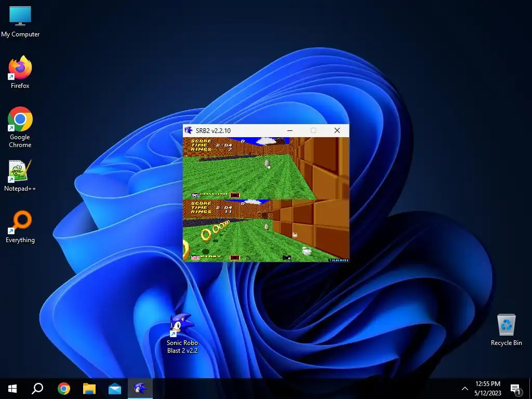Launch Firefox from the desktop shortcut
The height and width of the screenshot is (399, 532).
click(x=20, y=72)
